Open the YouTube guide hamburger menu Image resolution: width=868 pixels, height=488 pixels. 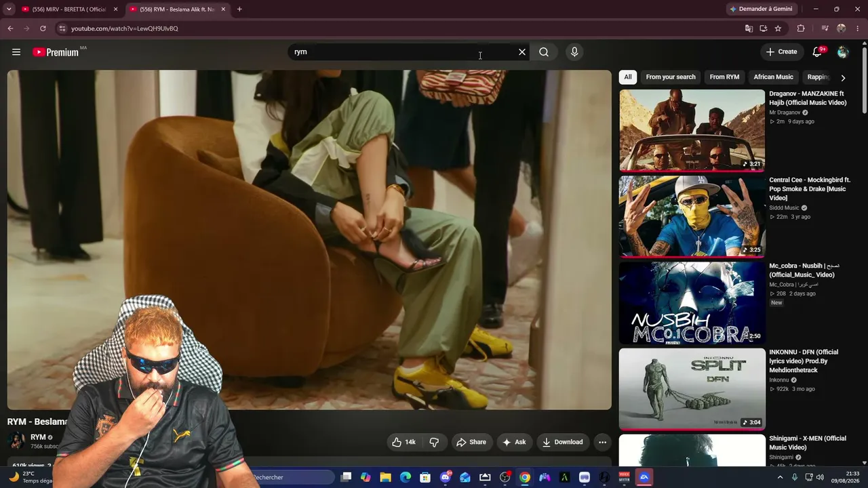[x=16, y=52]
